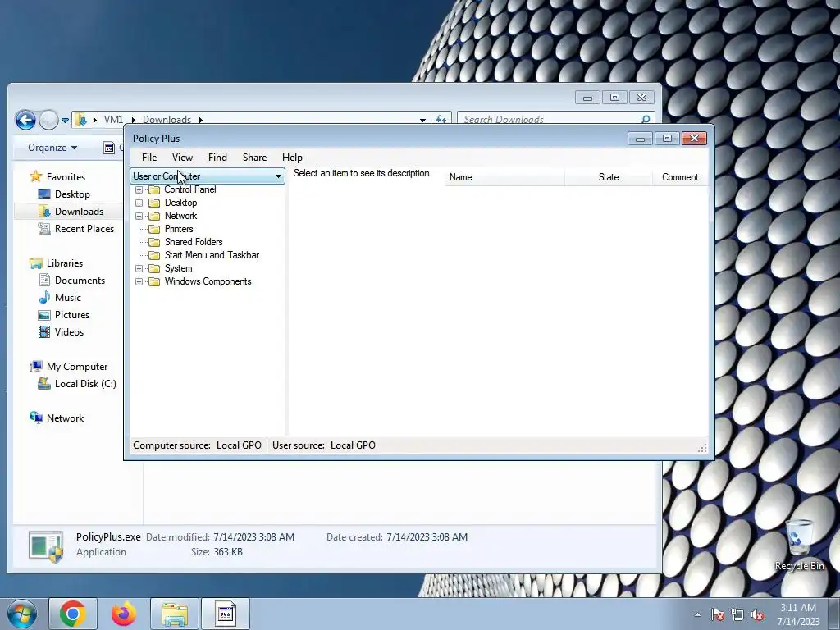
Task: Go forward in the Explorer window
Action: coord(48,120)
